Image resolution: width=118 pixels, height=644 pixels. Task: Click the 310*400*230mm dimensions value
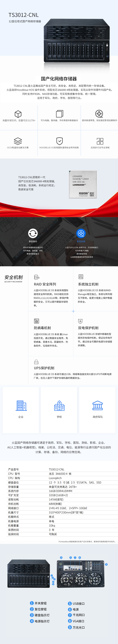coord(66,512)
